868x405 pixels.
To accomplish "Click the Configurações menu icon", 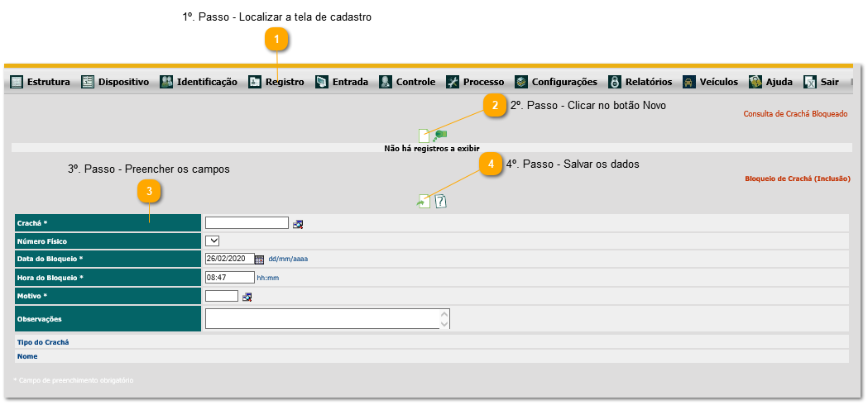I will pos(521,82).
